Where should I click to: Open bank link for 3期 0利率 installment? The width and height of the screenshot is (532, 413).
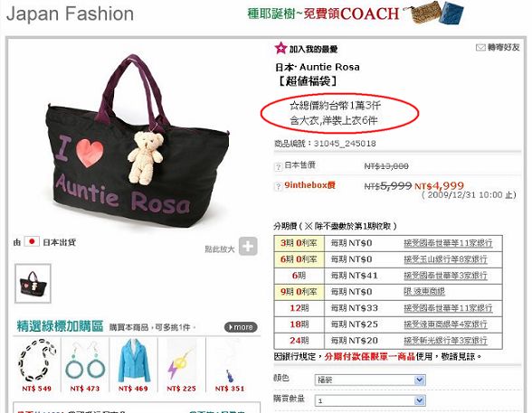[448, 243]
